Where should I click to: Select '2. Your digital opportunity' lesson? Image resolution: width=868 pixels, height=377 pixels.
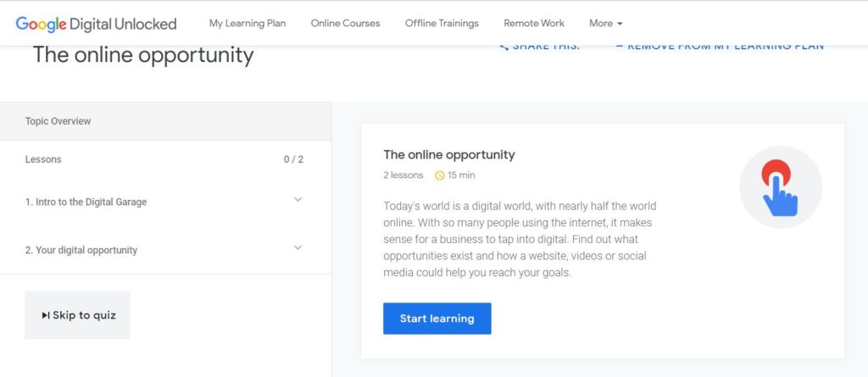pyautogui.click(x=81, y=250)
